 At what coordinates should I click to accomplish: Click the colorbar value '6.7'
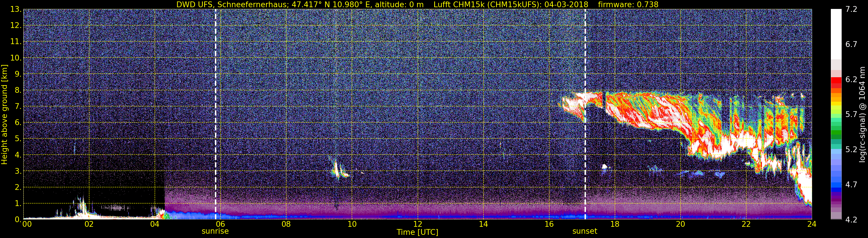(851, 44)
